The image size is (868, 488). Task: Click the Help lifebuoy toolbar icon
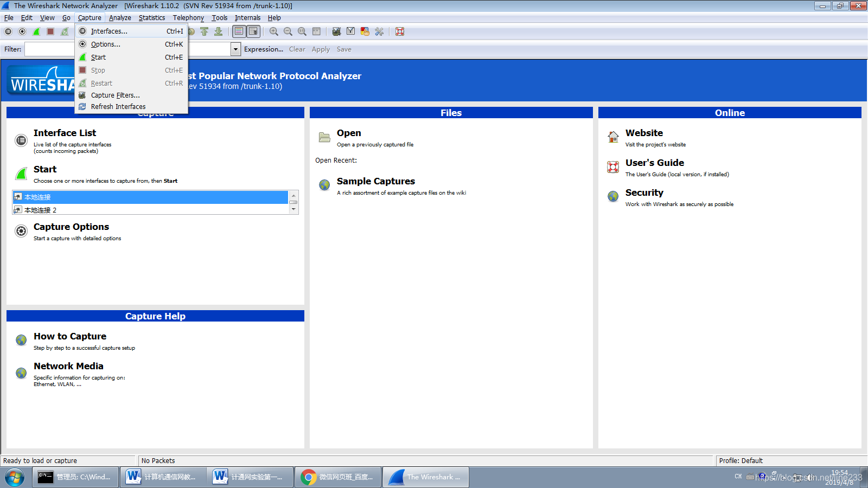[x=400, y=31]
